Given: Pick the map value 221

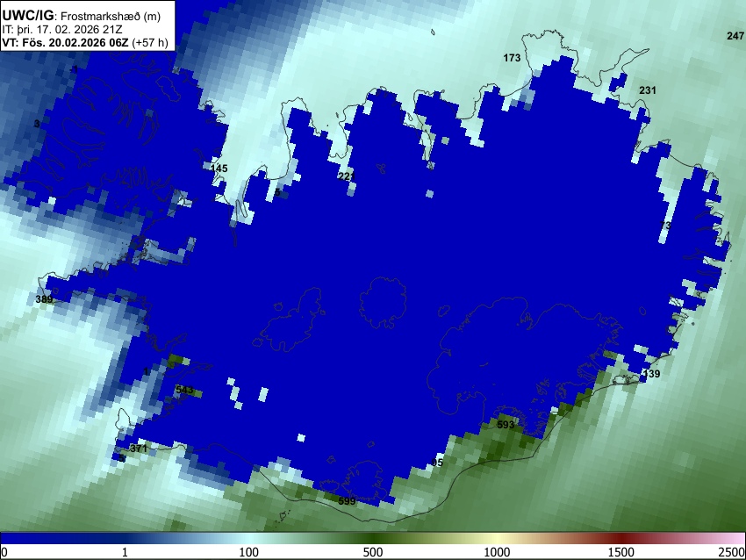Looking at the screenshot, I should 347,176.
